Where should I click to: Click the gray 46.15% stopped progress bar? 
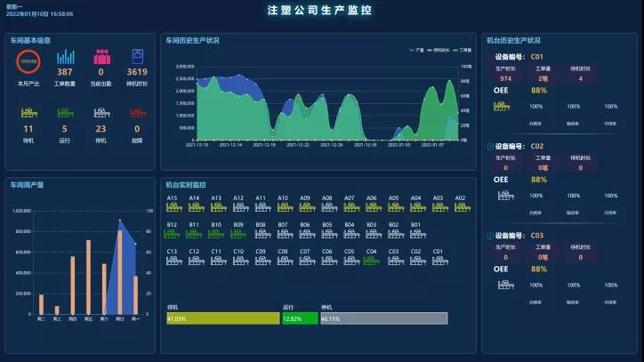[x=384, y=318]
